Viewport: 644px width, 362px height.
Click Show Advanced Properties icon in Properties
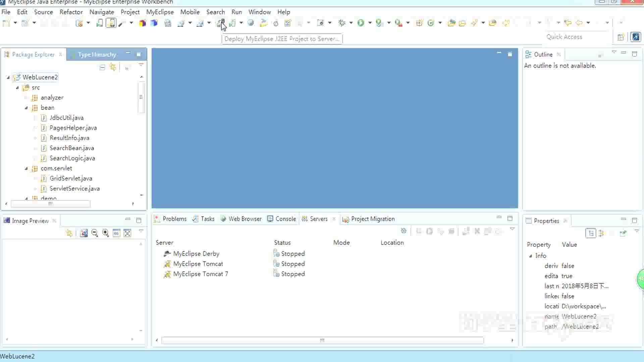click(x=601, y=233)
